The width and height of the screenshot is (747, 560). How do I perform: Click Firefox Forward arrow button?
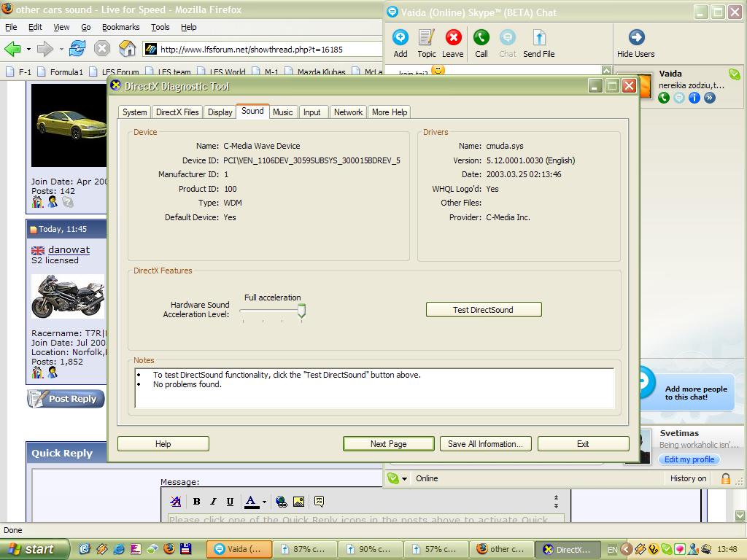point(45,49)
